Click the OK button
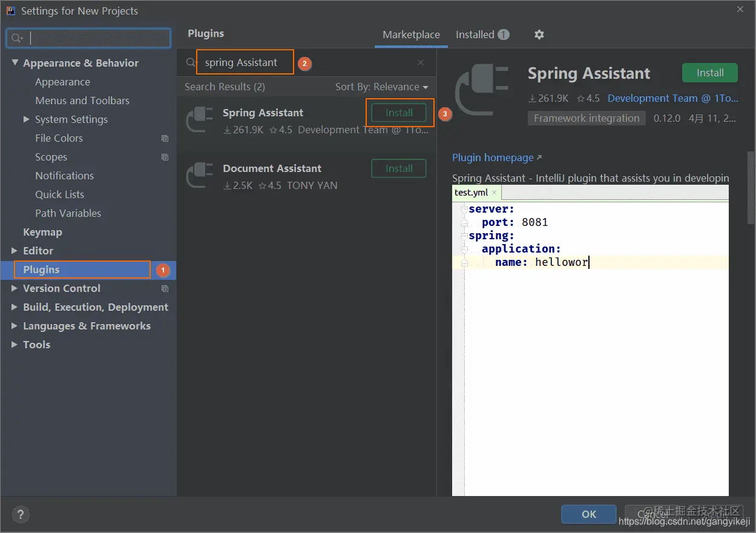756x533 pixels. 589,514
